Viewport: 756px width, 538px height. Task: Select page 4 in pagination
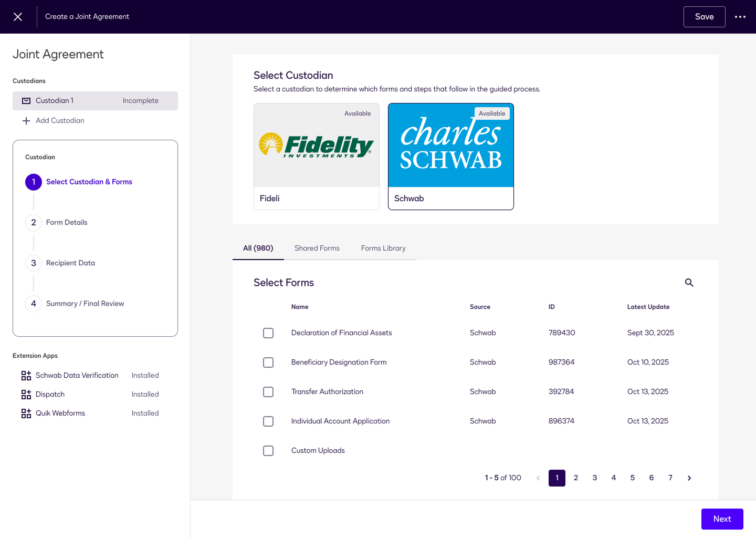click(x=614, y=478)
